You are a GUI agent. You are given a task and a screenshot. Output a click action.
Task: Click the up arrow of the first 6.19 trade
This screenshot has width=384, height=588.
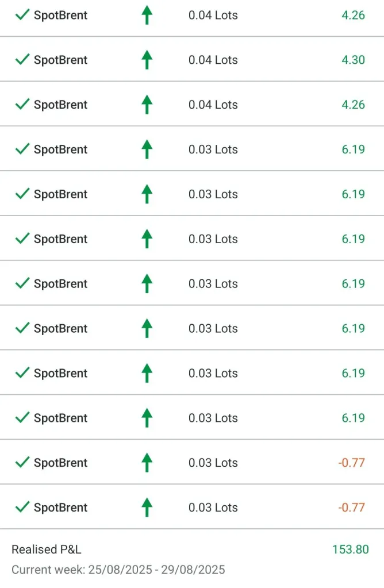pyautogui.click(x=147, y=149)
